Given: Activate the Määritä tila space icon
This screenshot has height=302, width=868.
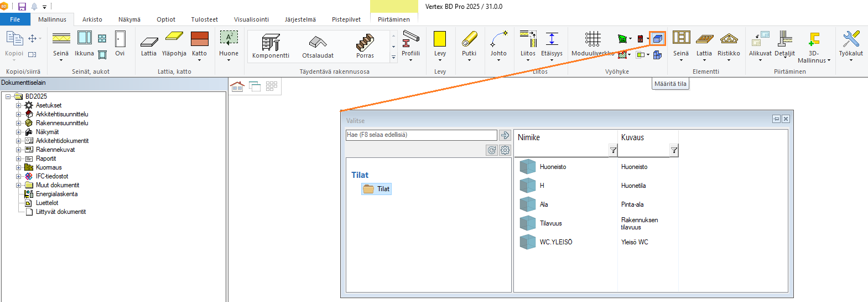Looking at the screenshot, I should (657, 39).
